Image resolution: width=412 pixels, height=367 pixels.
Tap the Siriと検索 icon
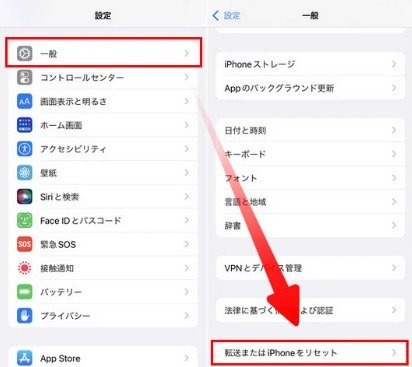(x=25, y=197)
